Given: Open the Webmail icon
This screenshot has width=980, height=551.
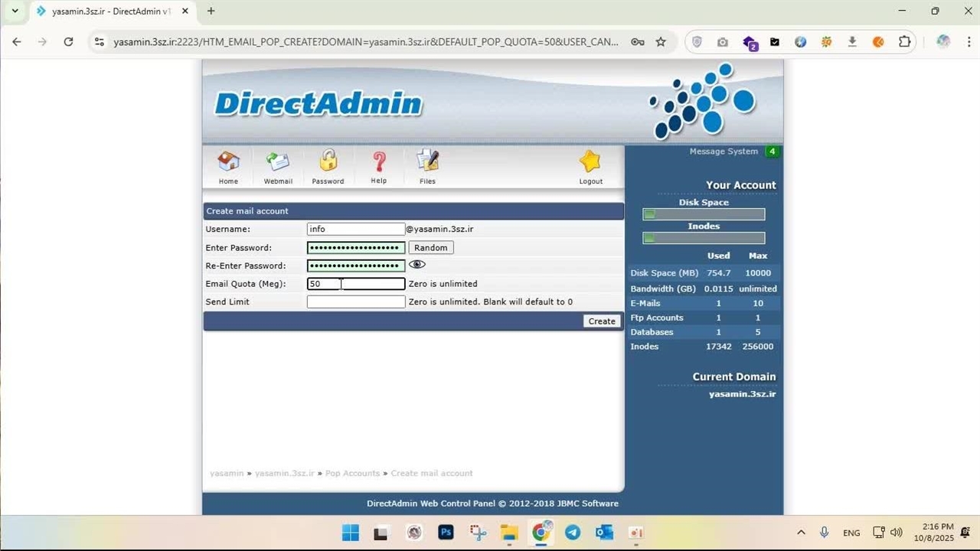Looking at the screenshot, I should (278, 162).
